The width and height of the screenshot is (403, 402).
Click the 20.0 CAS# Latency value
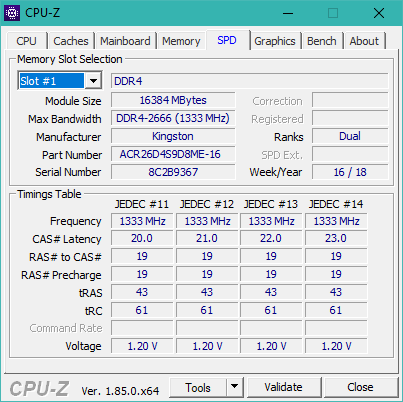click(142, 238)
